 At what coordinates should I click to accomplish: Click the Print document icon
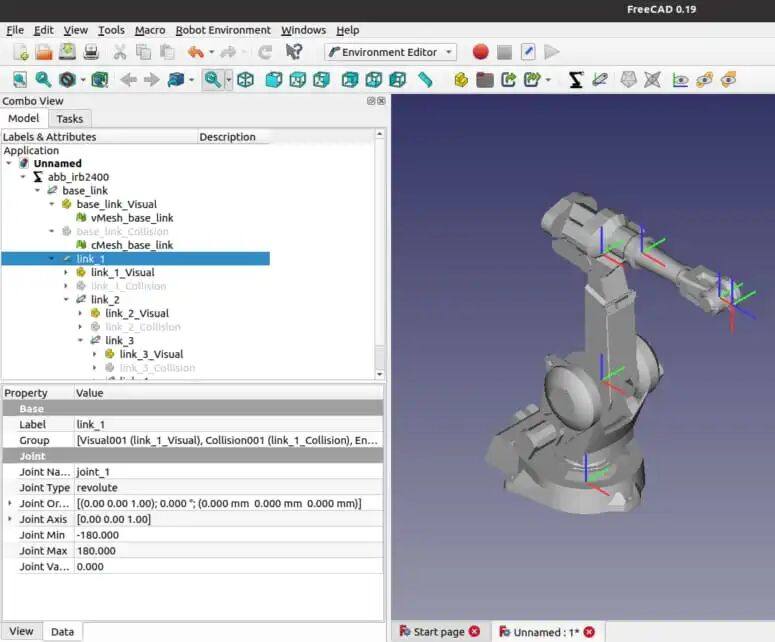91,52
